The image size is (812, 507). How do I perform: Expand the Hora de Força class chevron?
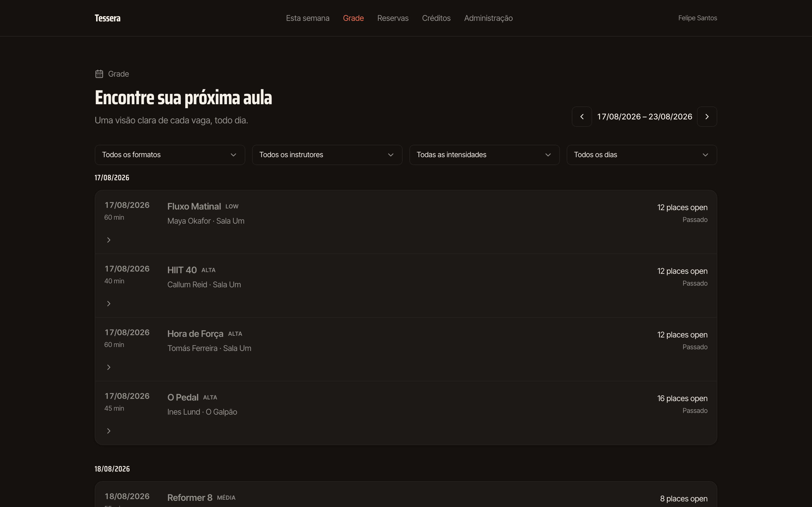pyautogui.click(x=108, y=367)
